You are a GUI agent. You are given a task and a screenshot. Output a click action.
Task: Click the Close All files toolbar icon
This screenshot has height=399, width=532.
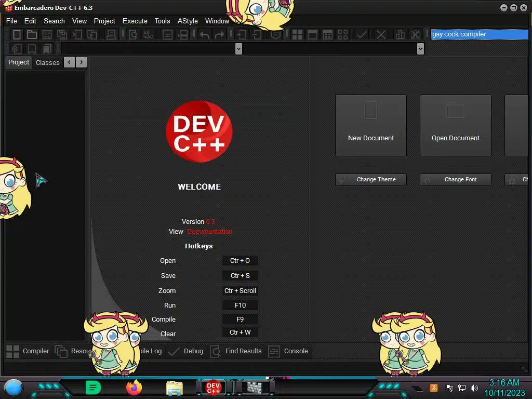pos(92,34)
